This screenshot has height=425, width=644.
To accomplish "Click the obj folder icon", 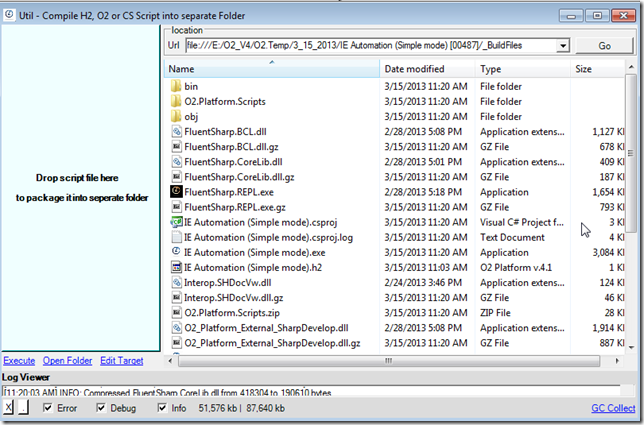I will 176,117.
